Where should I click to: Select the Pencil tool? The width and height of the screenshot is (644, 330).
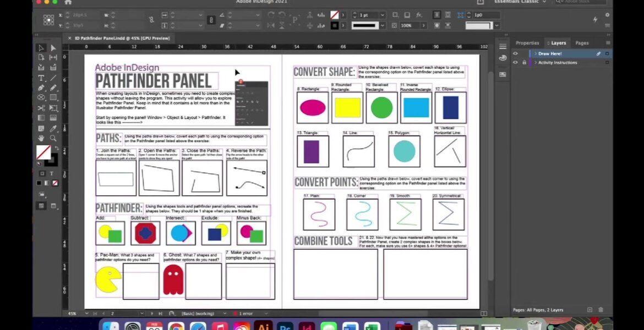[53, 88]
